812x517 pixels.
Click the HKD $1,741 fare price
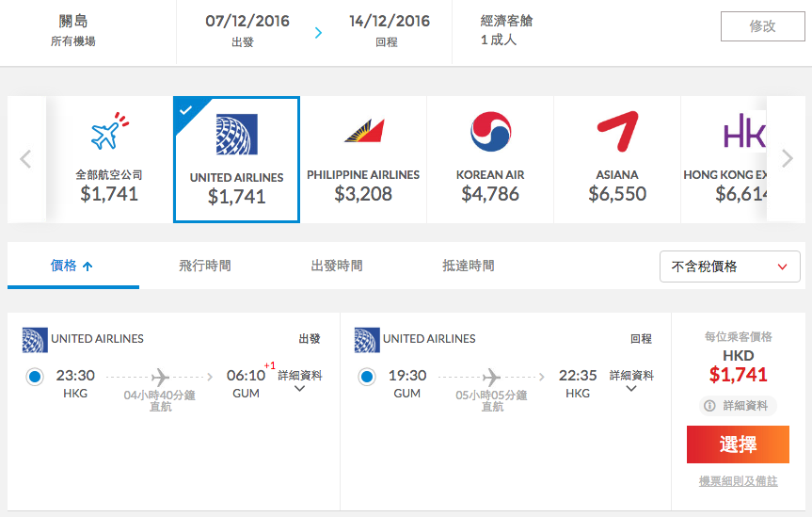738,375
